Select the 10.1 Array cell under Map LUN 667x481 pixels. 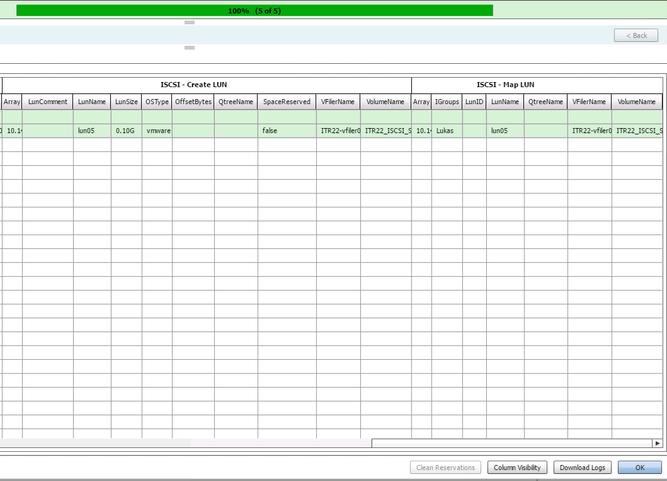tap(422, 131)
